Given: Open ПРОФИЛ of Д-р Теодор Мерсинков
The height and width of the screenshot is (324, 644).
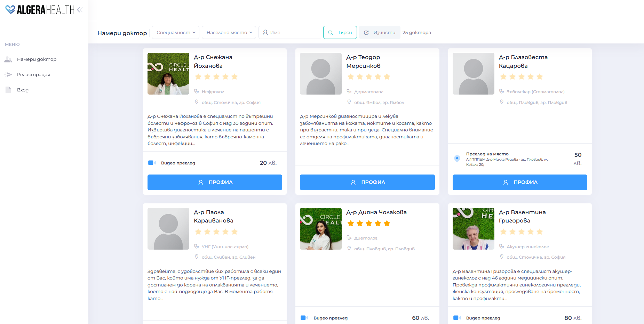Looking at the screenshot, I should pyautogui.click(x=367, y=182).
